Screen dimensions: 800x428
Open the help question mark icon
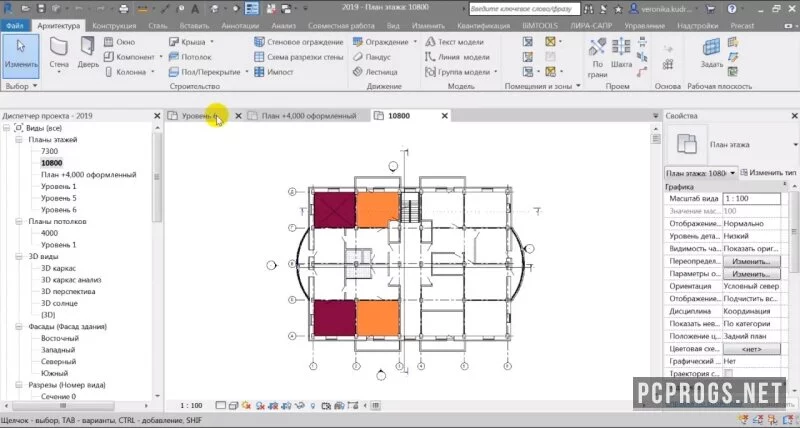[x=732, y=9]
